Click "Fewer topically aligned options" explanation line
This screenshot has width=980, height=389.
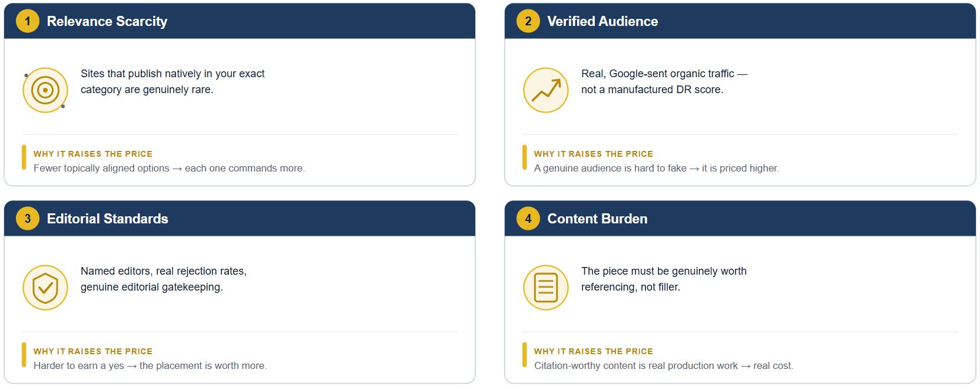169,169
